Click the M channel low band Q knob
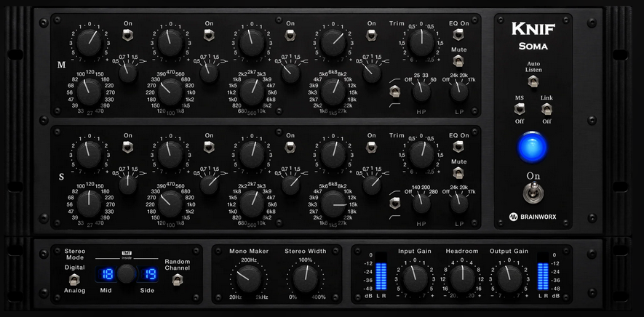 coord(128,73)
